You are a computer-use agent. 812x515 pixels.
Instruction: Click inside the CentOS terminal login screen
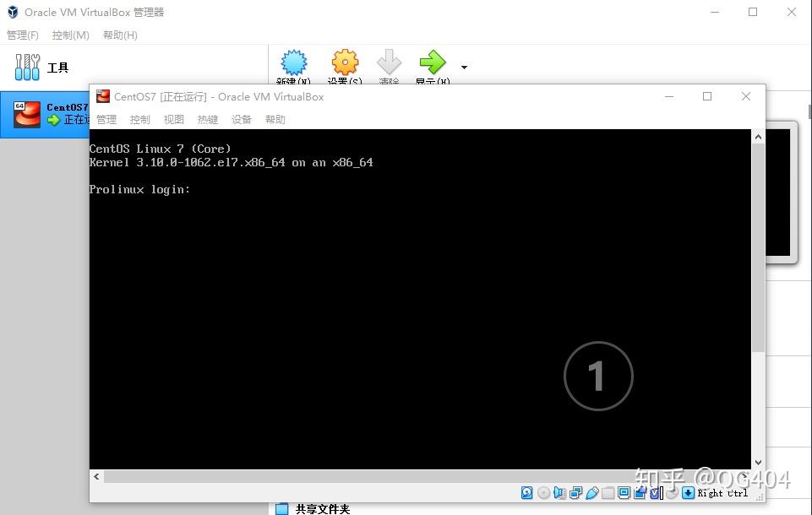[x=380, y=295]
